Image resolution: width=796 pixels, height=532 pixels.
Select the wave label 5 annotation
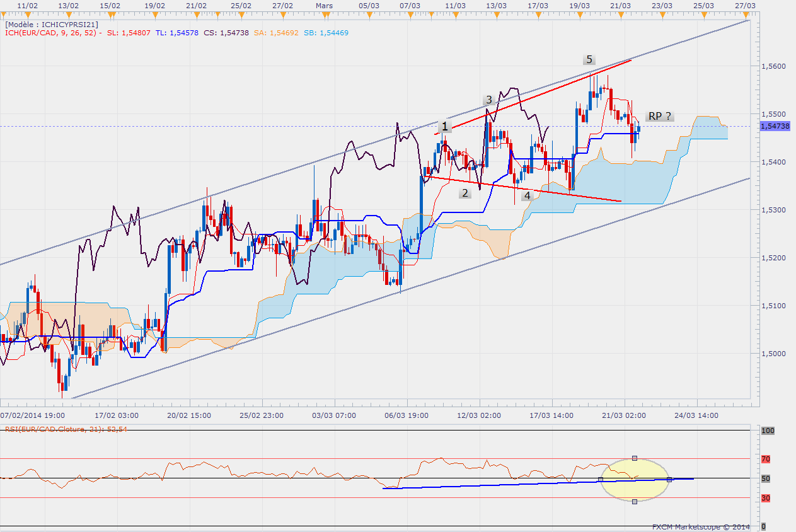pyautogui.click(x=589, y=59)
